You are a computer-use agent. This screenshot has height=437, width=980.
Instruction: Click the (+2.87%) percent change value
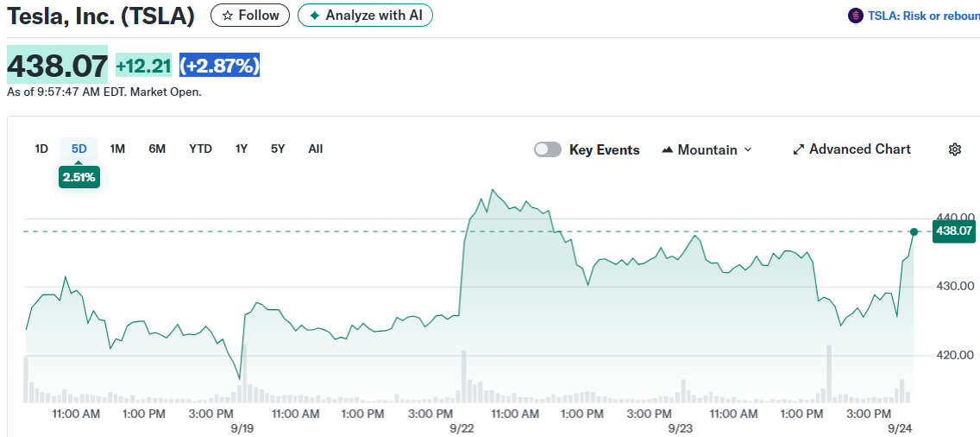(219, 66)
